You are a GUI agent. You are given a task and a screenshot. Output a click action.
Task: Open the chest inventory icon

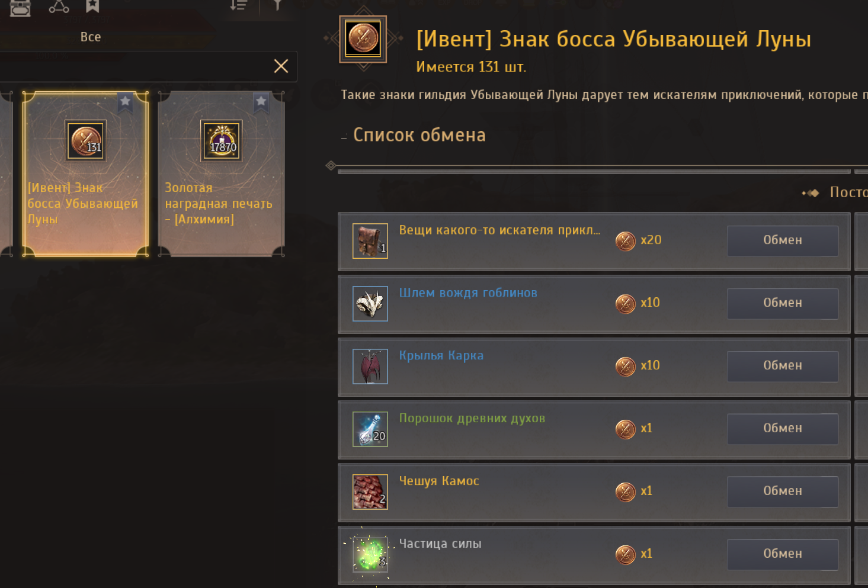point(20,7)
